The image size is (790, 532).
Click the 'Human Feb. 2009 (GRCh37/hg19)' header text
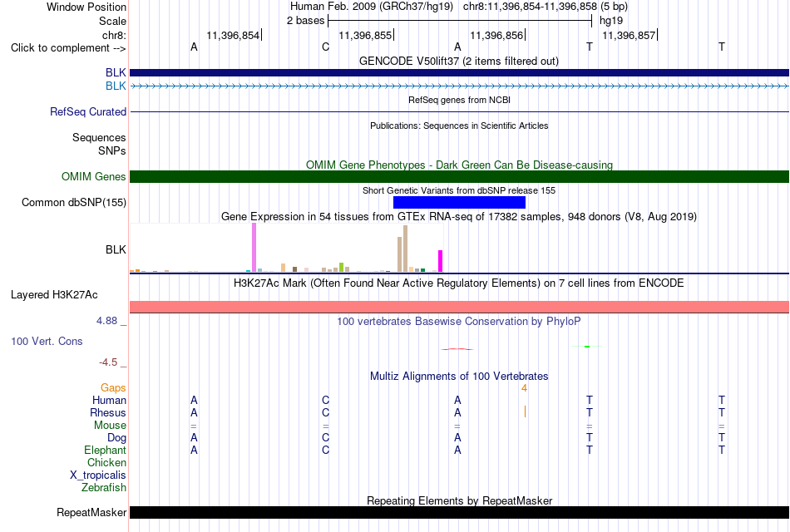click(372, 7)
